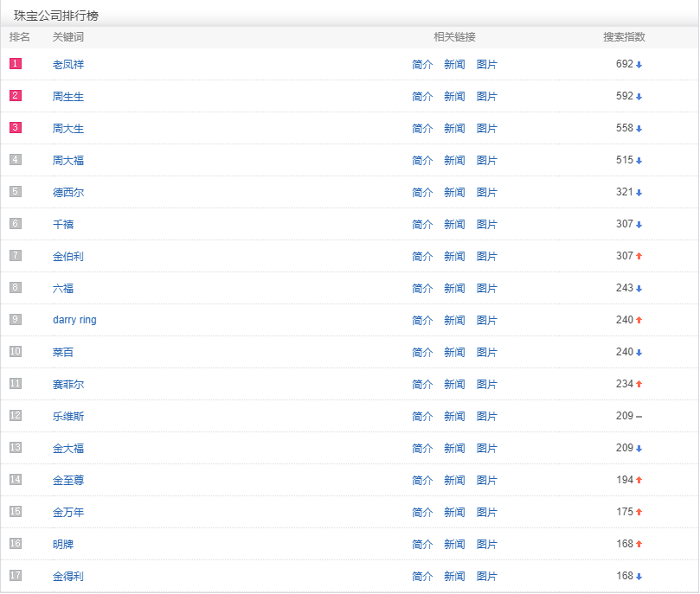Open 简介 link for 金至尊

pyautogui.click(x=422, y=481)
